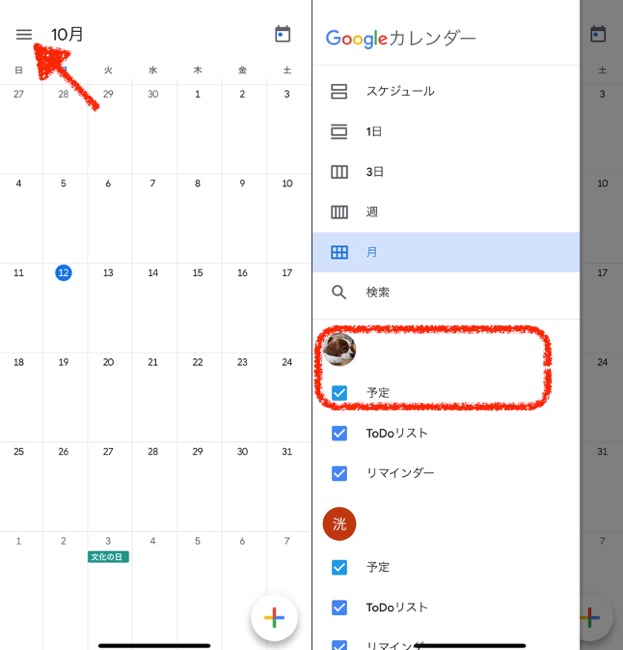Choose the 3日 view icon
Viewport: 623px width, 650px height.
[339, 172]
